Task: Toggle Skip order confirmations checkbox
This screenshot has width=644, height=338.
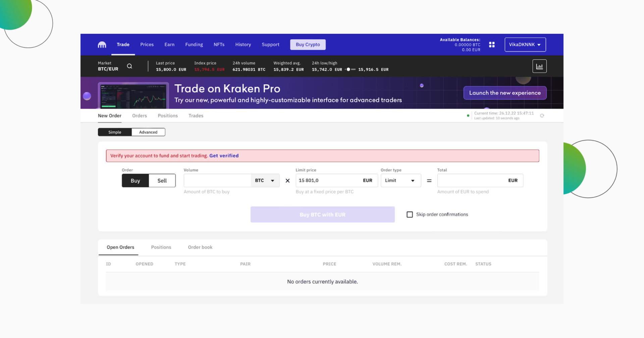Action: click(x=410, y=214)
